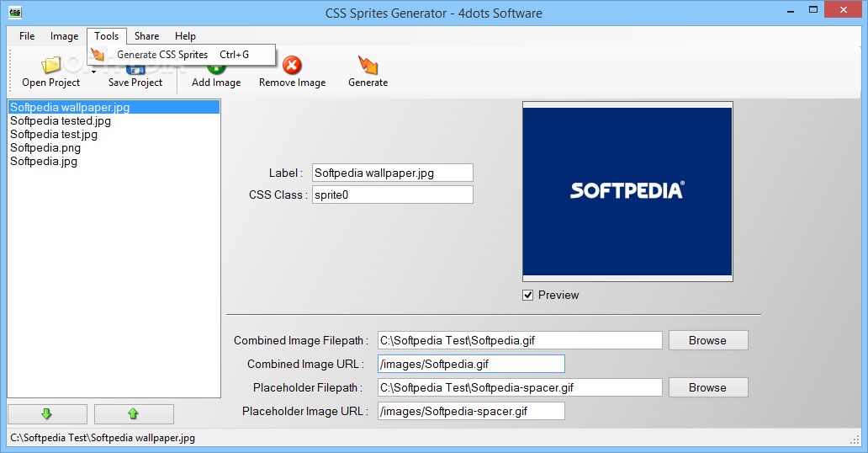Screen dimensions: 868x453
Task: Open the Share menu
Action: coord(146,36)
